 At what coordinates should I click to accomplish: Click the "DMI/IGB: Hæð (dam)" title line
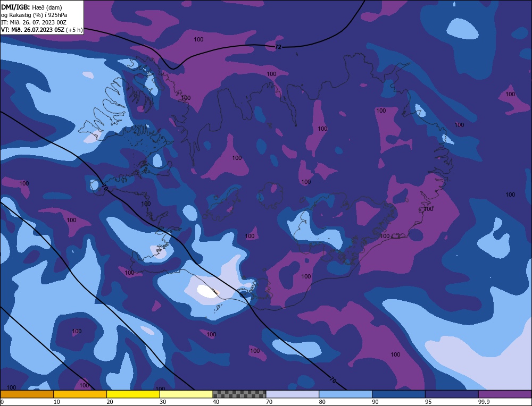tap(31, 7)
